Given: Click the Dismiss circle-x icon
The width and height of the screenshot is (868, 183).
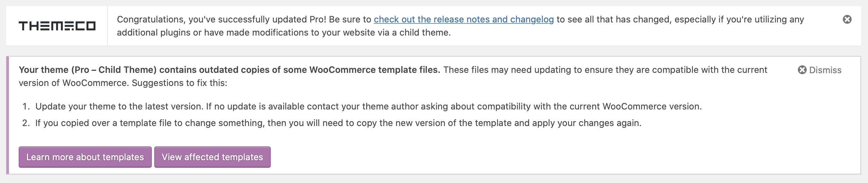Looking at the screenshot, I should click(802, 70).
